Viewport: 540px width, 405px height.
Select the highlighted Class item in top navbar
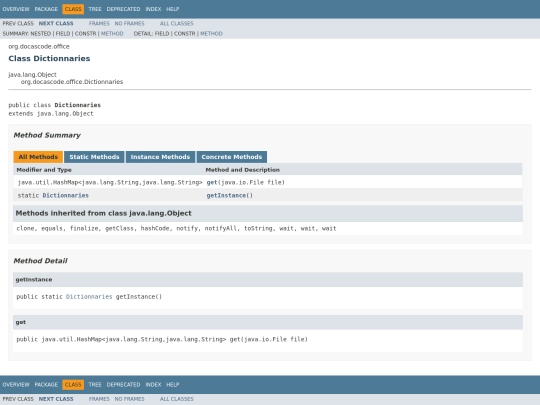pos(73,9)
